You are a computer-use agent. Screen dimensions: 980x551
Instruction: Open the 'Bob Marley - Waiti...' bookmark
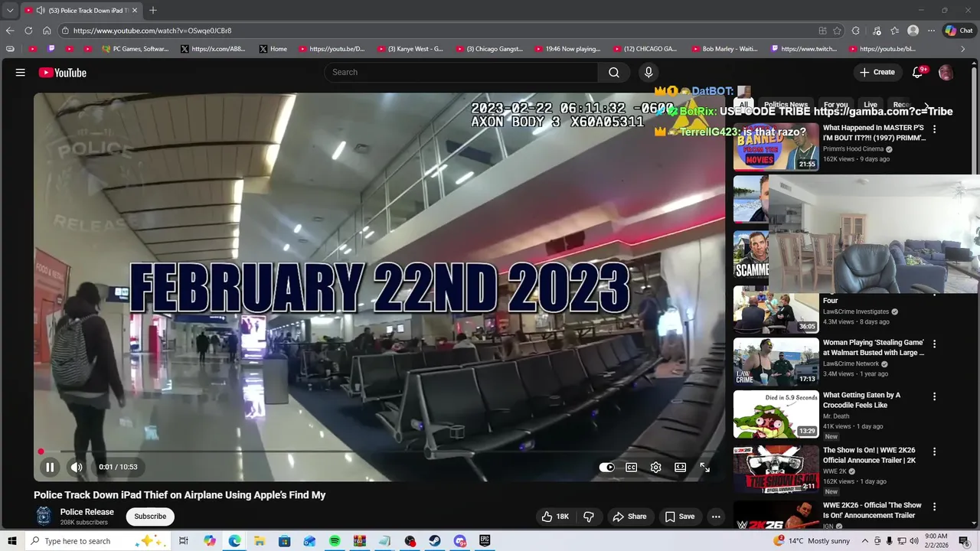click(x=724, y=49)
